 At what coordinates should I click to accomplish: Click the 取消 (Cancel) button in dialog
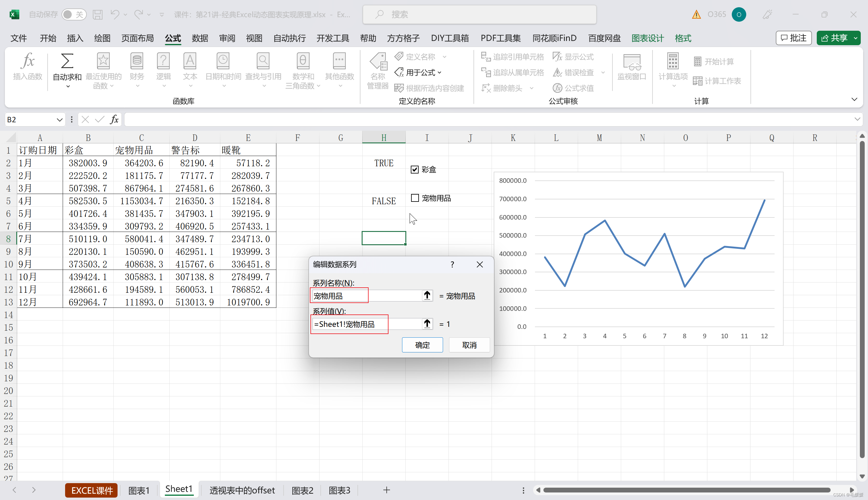[x=469, y=345]
